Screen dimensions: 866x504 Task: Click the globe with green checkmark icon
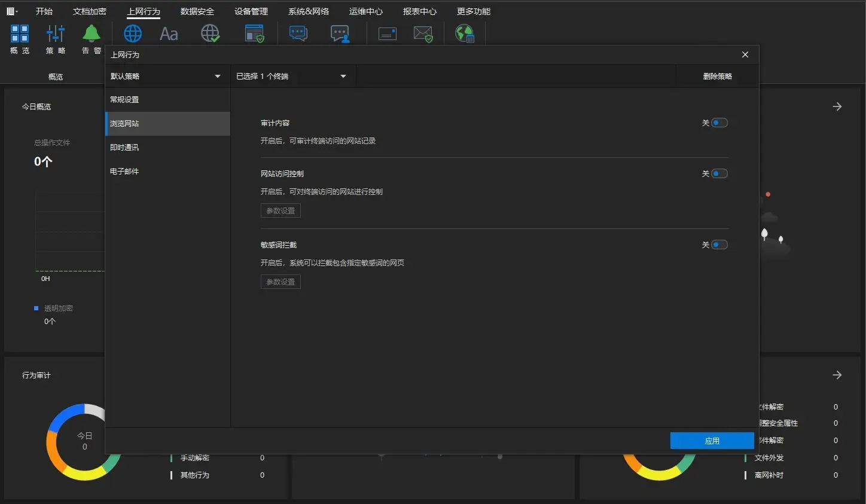[x=210, y=33]
